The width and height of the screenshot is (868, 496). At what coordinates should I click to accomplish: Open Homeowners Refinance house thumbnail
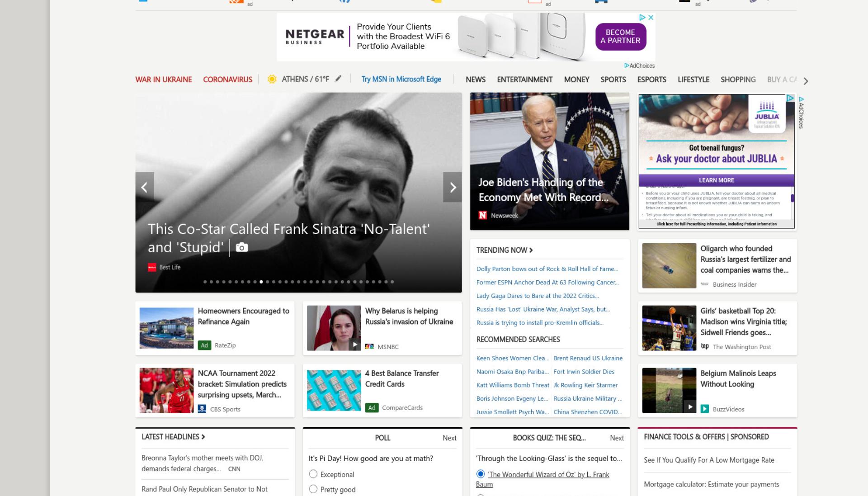pos(166,328)
